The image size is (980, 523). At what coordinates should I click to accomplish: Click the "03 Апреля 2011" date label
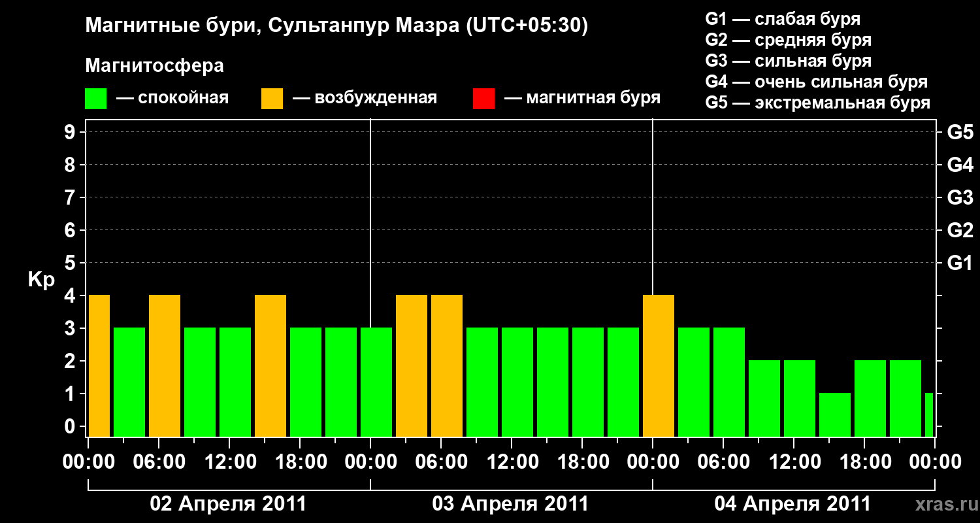coord(510,504)
